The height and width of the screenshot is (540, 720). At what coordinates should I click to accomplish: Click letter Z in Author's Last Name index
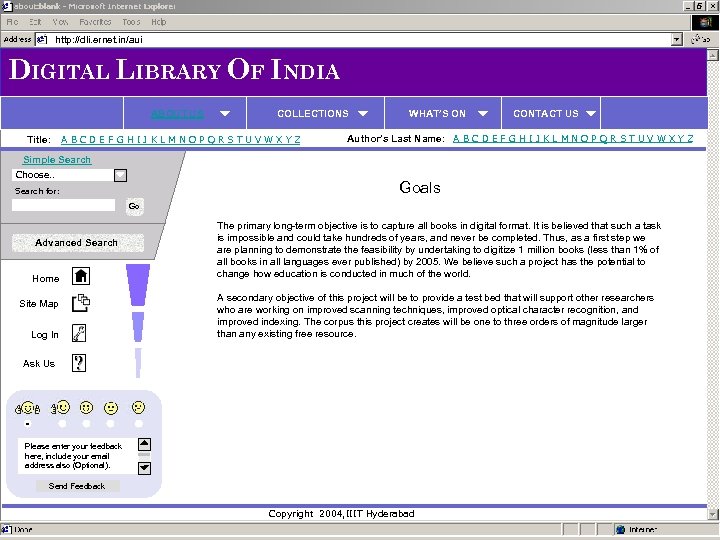690,139
